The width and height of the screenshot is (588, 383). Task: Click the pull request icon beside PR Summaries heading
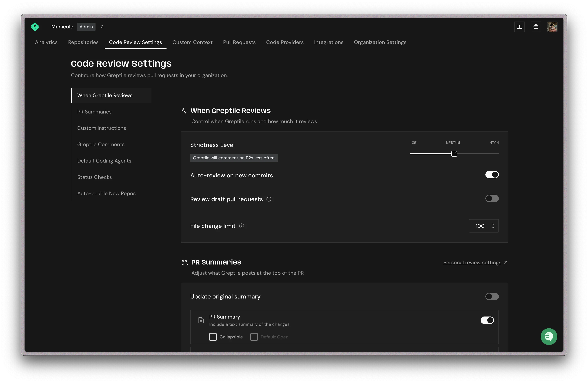coord(185,262)
